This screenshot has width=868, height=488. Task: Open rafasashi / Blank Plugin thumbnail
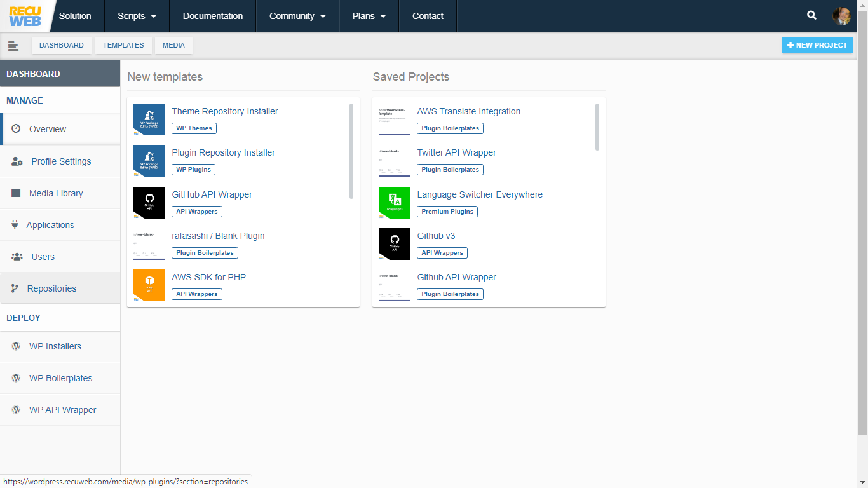(x=149, y=244)
